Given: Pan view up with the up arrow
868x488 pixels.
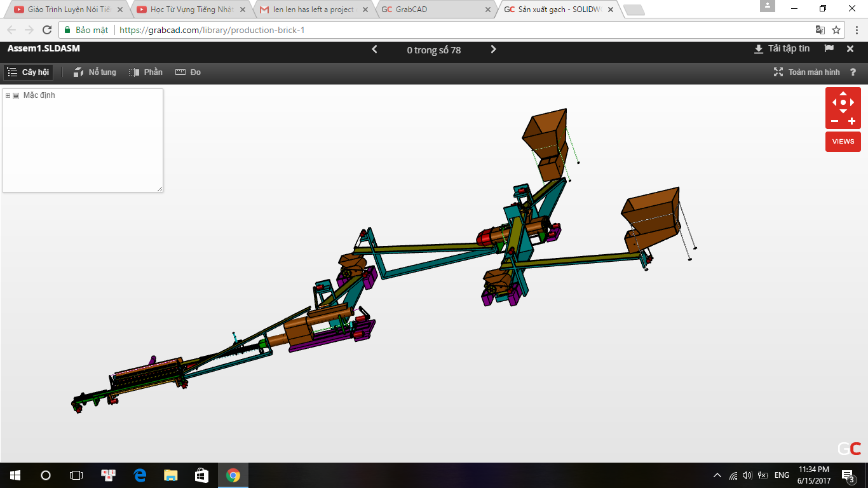Looking at the screenshot, I should click(843, 94).
